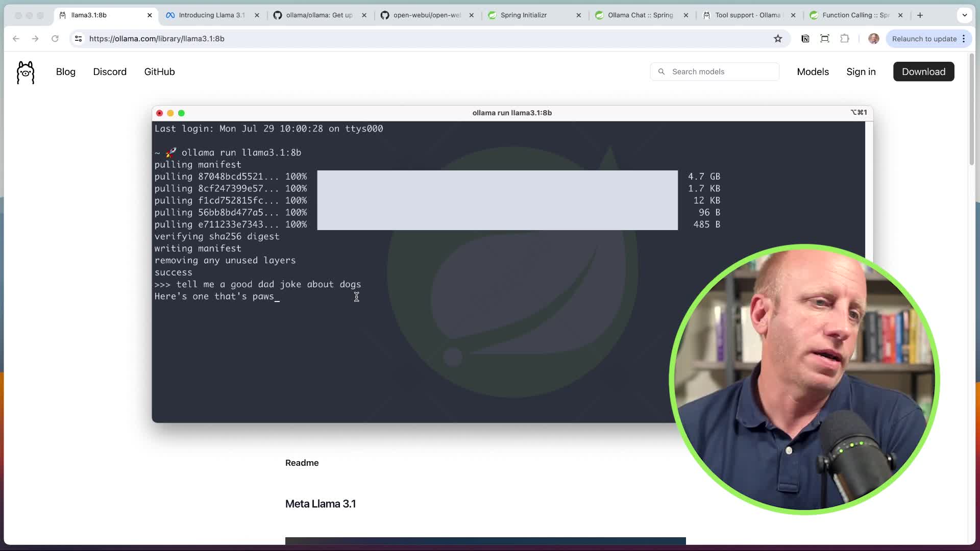
Task: Open the Discord link
Action: click(x=110, y=72)
